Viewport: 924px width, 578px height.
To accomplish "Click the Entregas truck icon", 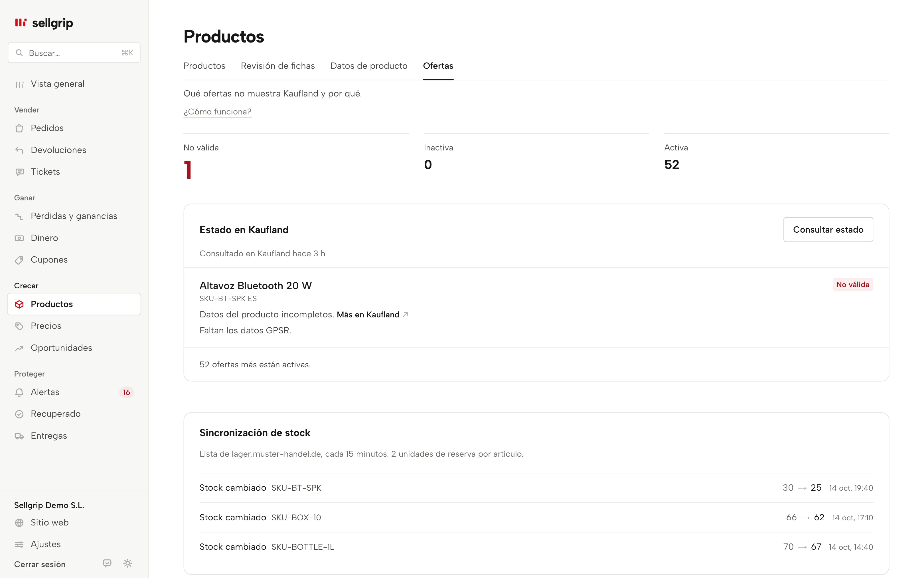I will [x=19, y=436].
